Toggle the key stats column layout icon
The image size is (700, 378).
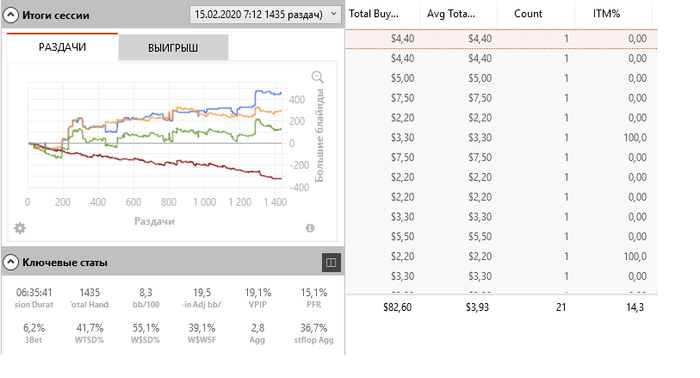(x=331, y=262)
